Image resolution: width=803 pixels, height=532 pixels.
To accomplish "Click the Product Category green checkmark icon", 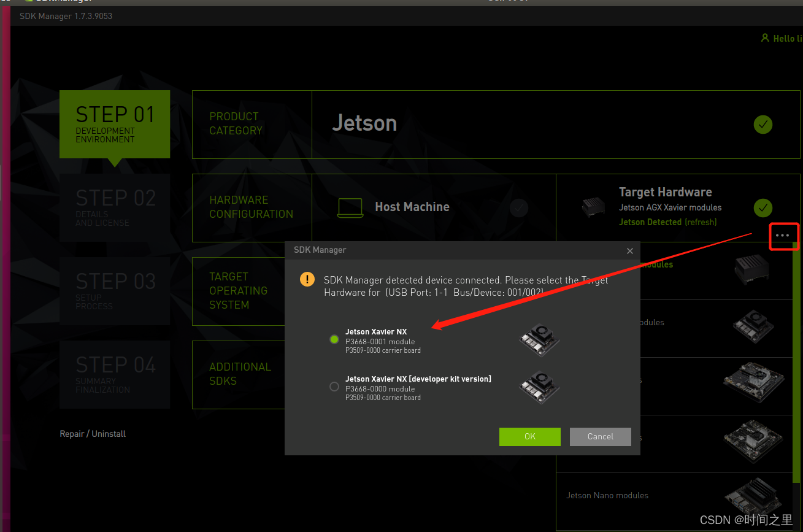I will pos(763,125).
